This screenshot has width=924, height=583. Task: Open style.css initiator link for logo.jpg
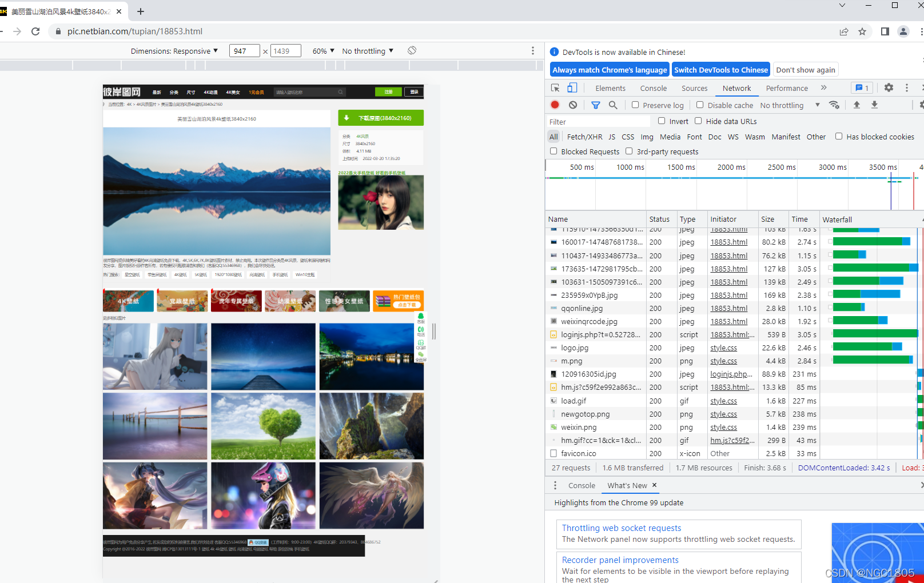(x=723, y=348)
